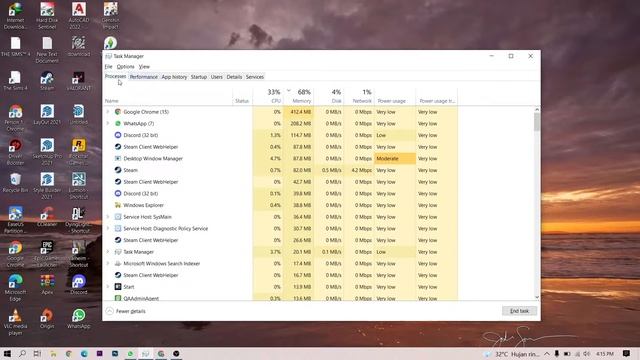Click the Moderate power usage cell
The width and height of the screenshot is (640, 360).
395,158
